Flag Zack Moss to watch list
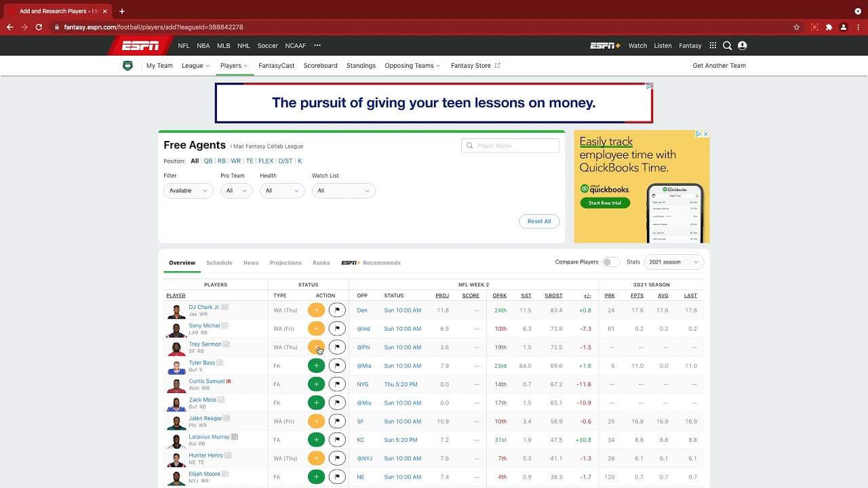This screenshot has height=488, width=868. 337,403
